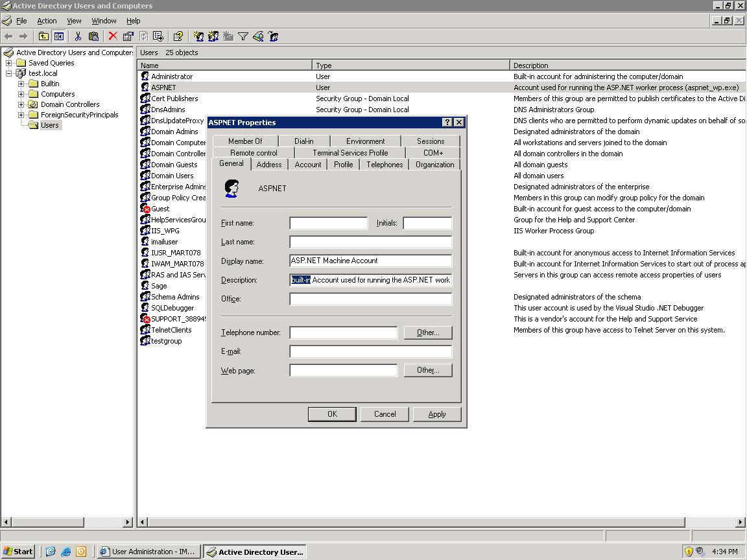747x560 pixels.
Task: Collapse the test.local domain node
Action: point(8,73)
